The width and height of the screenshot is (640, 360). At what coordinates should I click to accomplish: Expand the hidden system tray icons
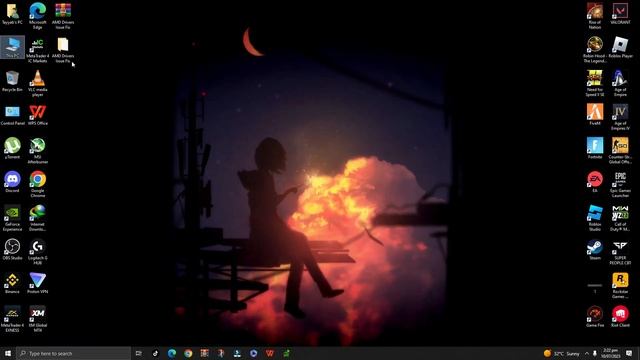coord(587,353)
